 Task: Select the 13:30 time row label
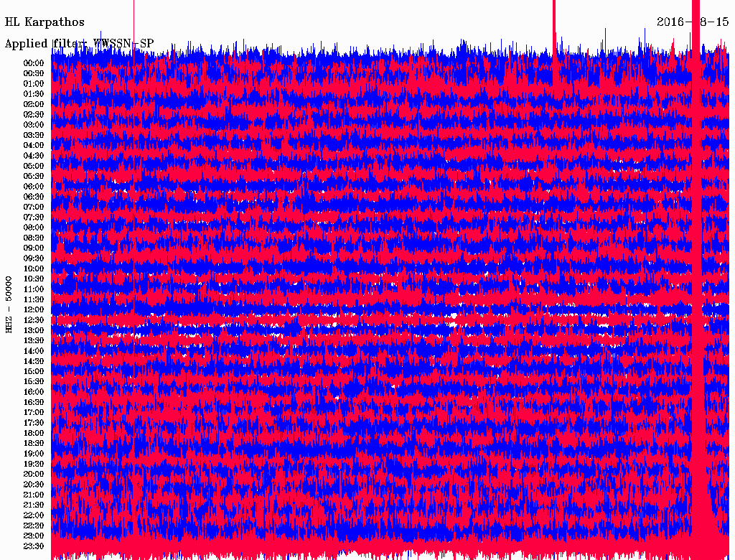pos(34,340)
